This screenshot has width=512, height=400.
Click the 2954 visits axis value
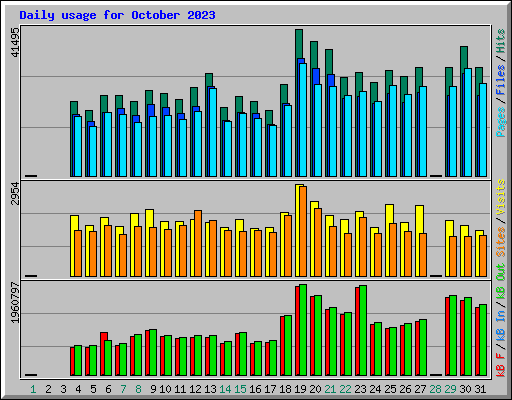(x=15, y=193)
